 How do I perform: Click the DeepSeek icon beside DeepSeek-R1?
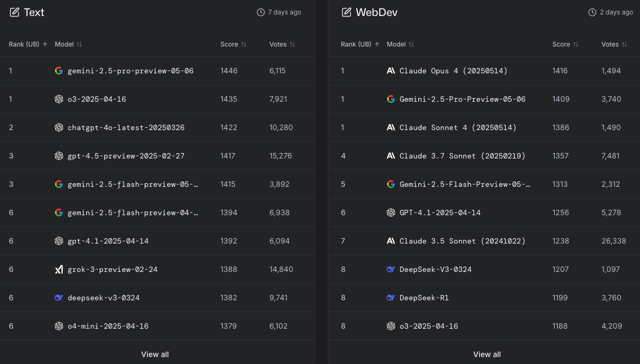click(x=390, y=298)
